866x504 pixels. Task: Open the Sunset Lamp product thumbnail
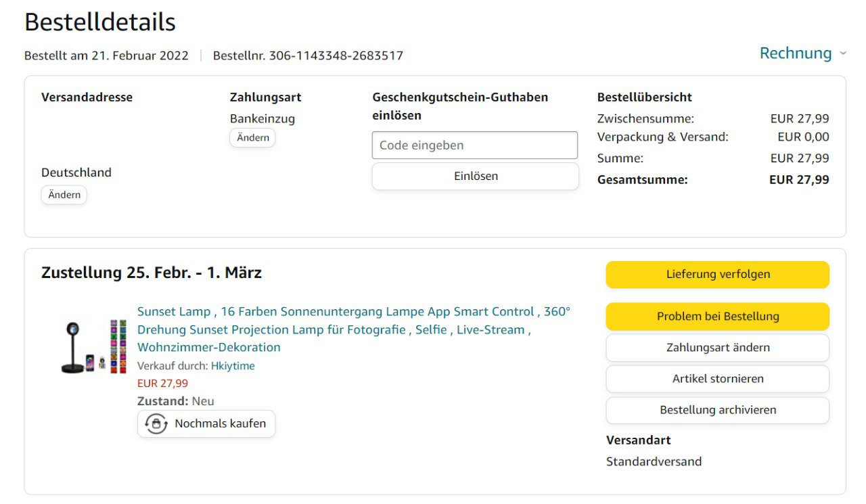[93, 346]
